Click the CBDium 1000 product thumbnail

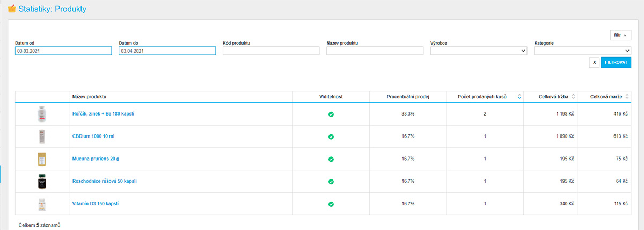pos(42,136)
